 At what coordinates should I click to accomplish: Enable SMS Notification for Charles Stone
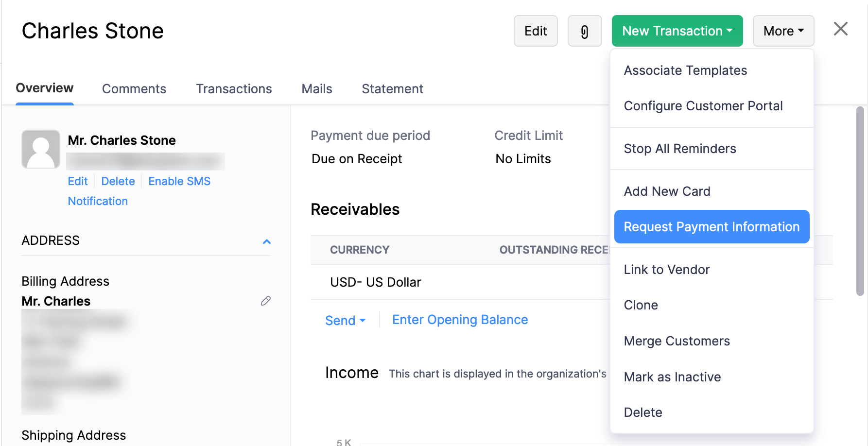point(179,181)
